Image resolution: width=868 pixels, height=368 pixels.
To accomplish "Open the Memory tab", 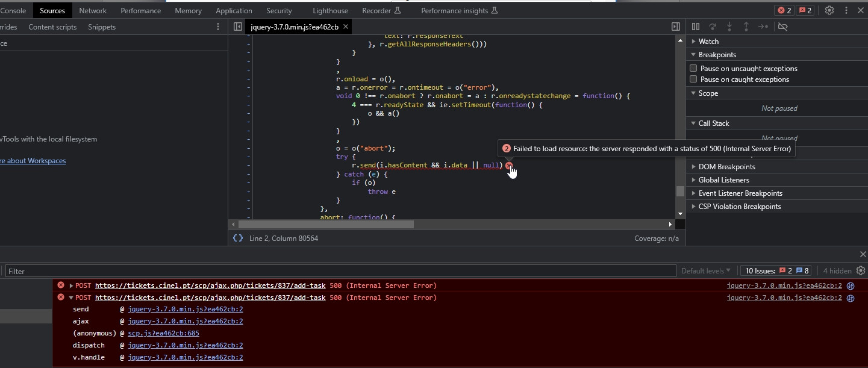I will 189,10.
